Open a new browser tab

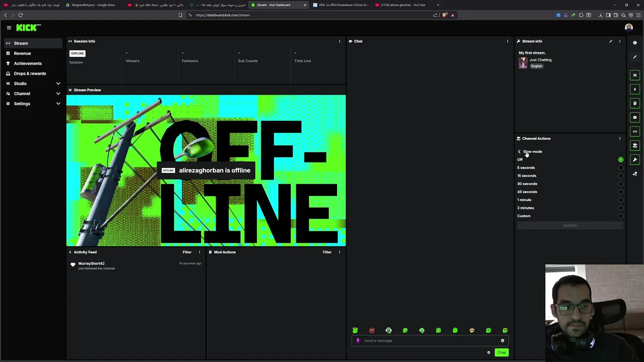pyautogui.click(x=438, y=5)
